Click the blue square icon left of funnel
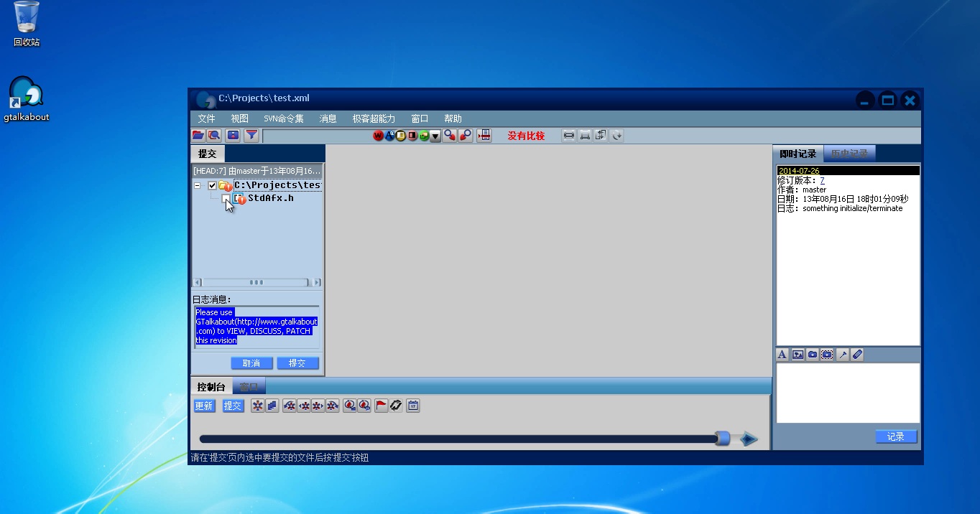980x514 pixels. [x=233, y=135]
